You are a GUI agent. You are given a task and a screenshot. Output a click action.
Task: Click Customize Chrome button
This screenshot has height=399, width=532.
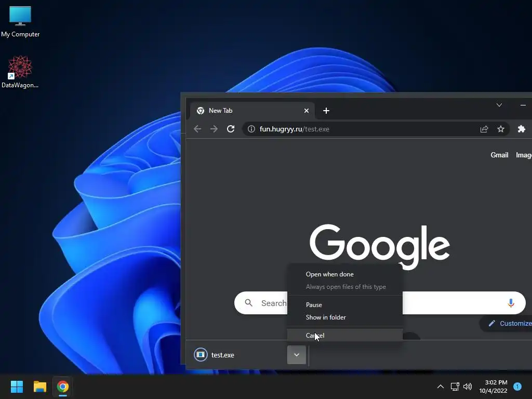[x=506, y=323]
